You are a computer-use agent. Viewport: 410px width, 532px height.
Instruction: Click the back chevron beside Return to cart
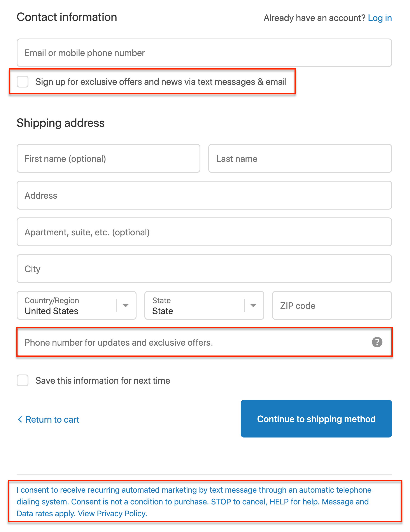pyautogui.click(x=20, y=419)
